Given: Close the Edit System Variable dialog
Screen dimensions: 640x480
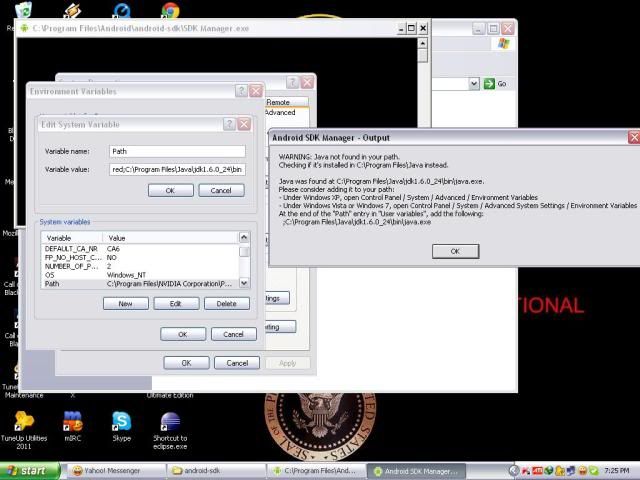Looking at the screenshot, I should pos(244,124).
